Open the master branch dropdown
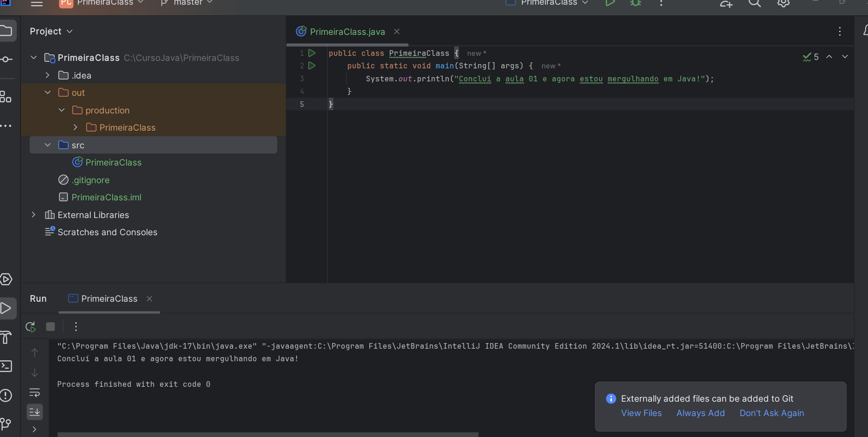The height and width of the screenshot is (437, 868). tap(187, 3)
